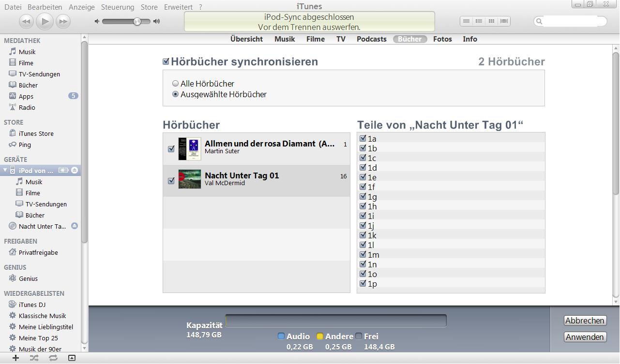Screen dimensions: 620x364
Task: Click the add playlist plus button
Action: click(15, 358)
